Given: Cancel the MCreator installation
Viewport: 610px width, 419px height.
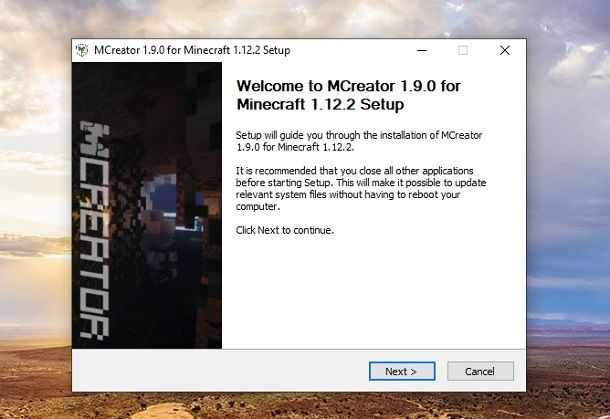Looking at the screenshot, I should (480, 371).
